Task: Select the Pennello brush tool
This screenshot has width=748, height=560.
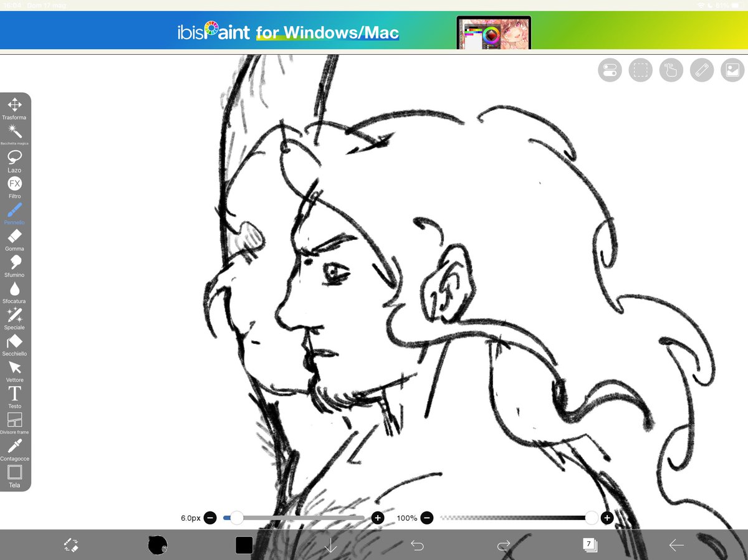Action: 14,214
